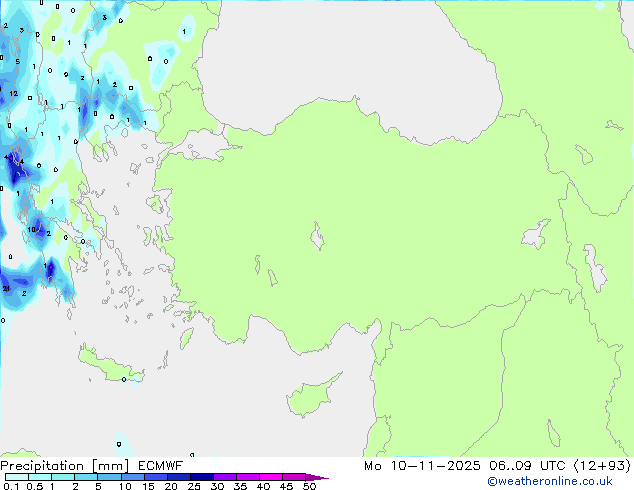Select the 40–45 mm magenta legend swatch
Viewport: 634px width, 490px height.
[271, 477]
